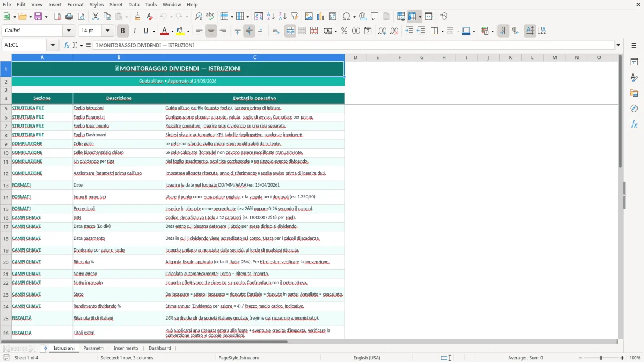This screenshot has width=644, height=362.
Task: Align the text right
Action: click(x=223, y=31)
